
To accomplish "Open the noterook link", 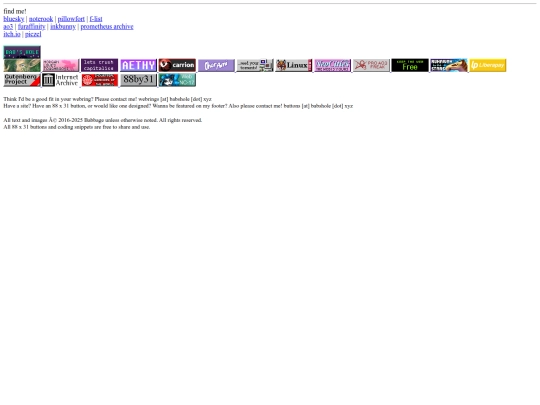I will tap(41, 19).
